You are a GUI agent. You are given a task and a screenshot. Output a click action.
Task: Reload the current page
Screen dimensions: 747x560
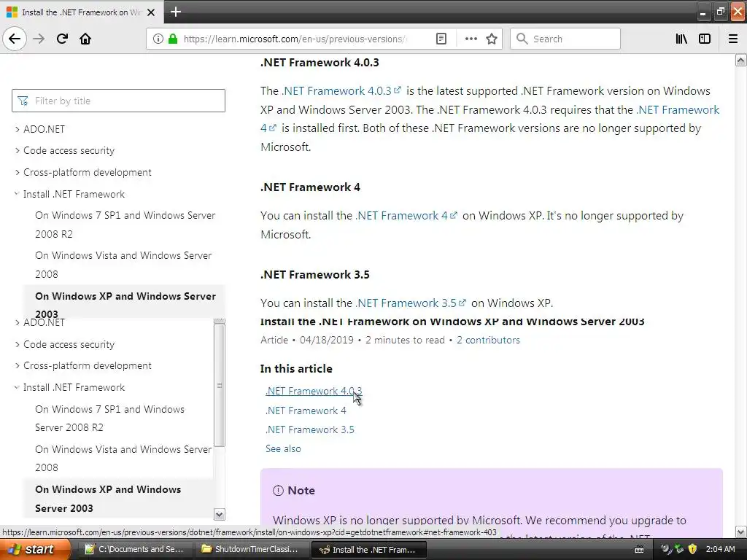62,39
